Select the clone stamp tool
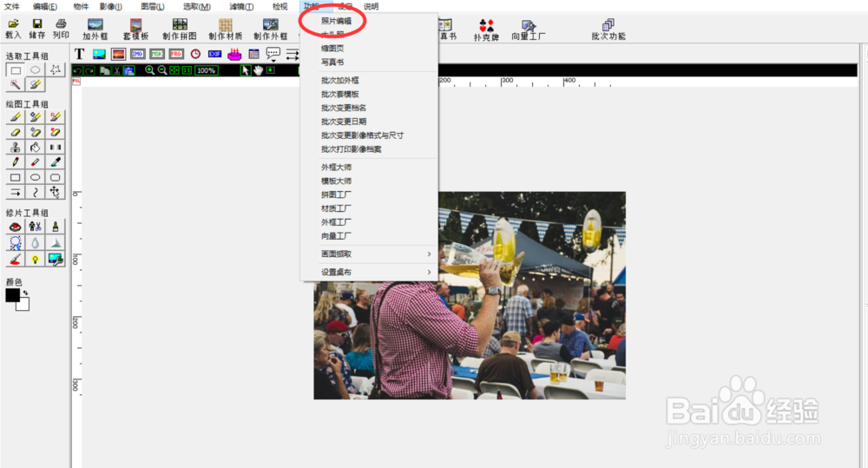Screen dimensions: 868x468 click(x=16, y=147)
